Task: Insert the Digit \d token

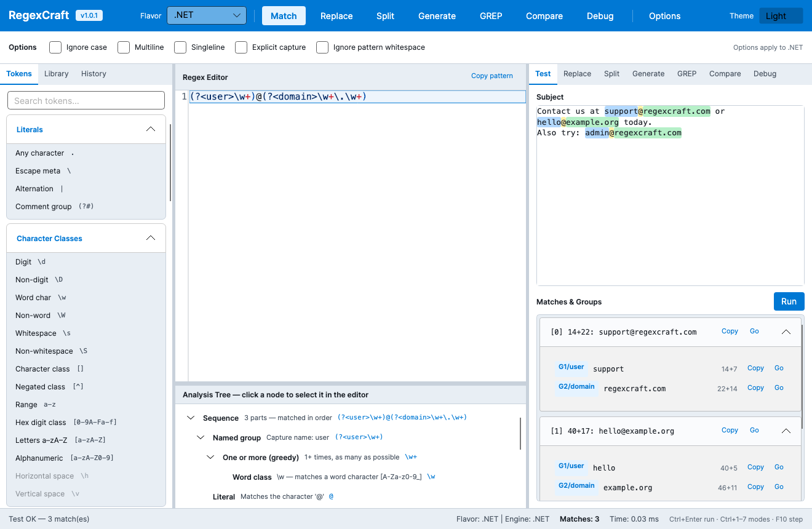Action: click(x=86, y=262)
